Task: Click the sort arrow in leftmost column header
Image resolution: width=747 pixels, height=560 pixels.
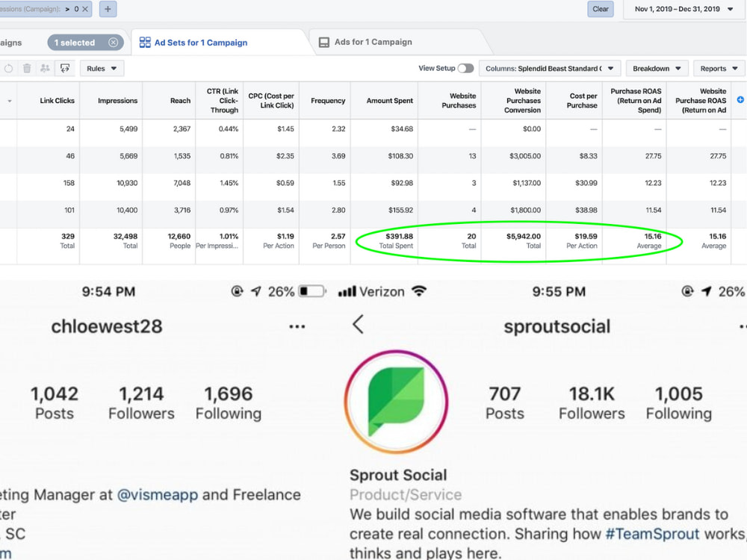Action: [10, 101]
